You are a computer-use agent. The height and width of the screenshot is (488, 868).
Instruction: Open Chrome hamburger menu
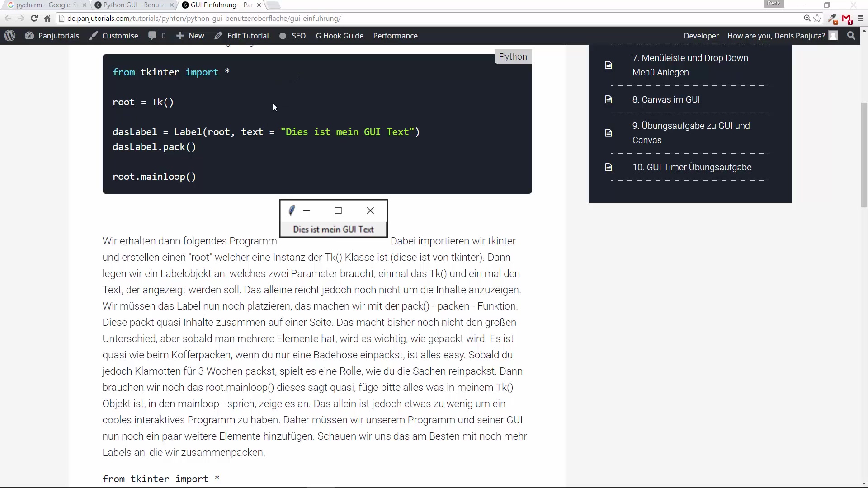[x=860, y=19]
